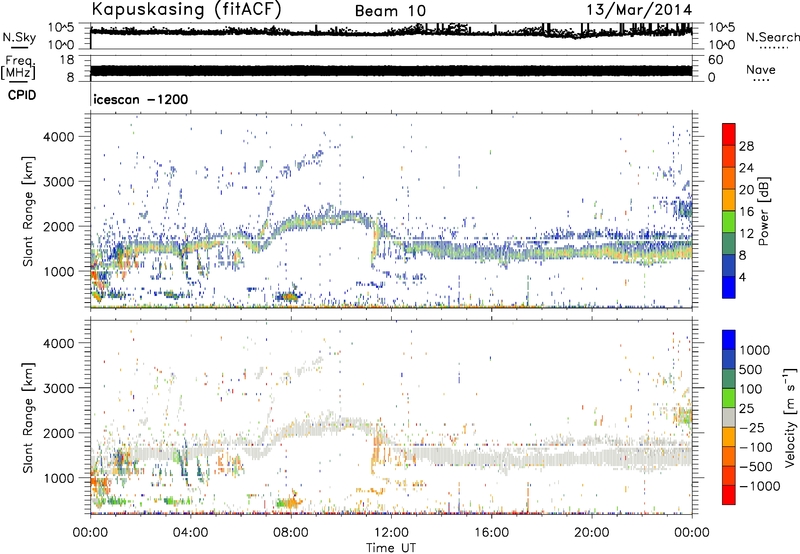
Task: Click the "N.Search" legend label
Action: 773,37
